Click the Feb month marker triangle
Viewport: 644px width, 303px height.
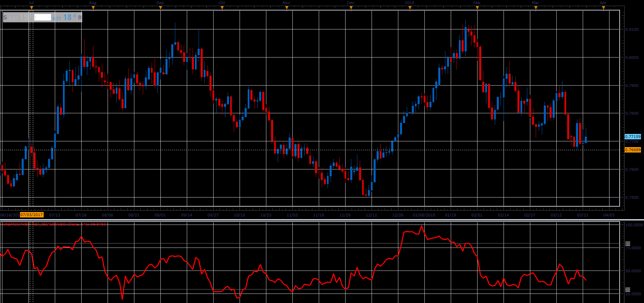[477, 8]
